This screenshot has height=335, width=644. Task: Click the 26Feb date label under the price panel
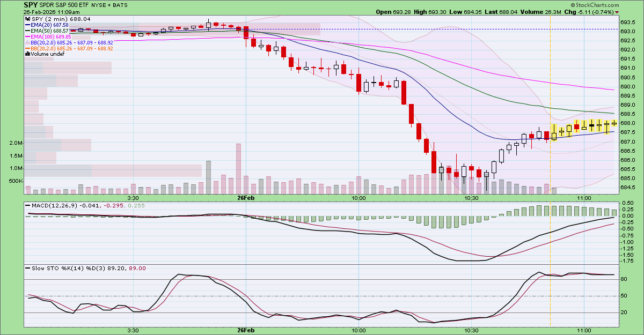click(246, 198)
